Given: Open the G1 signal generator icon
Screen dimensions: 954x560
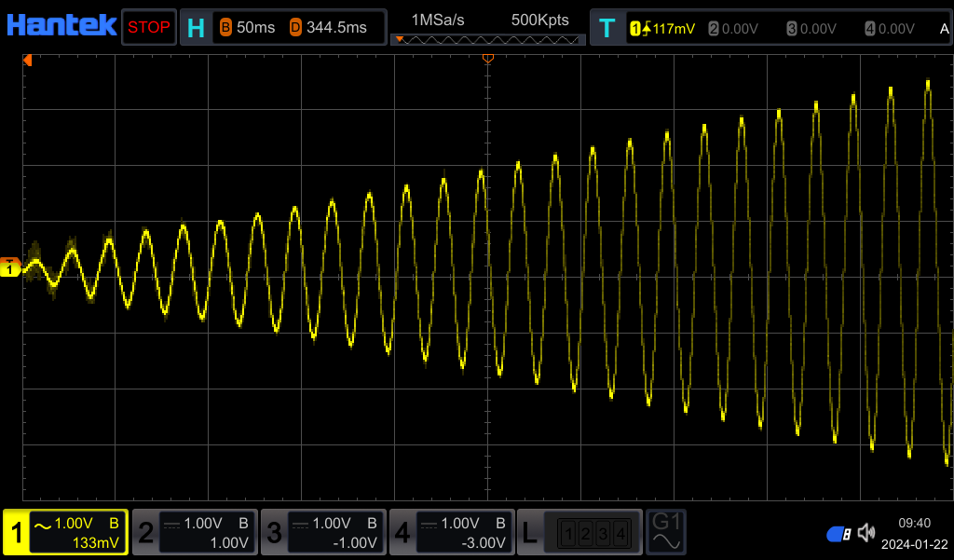Looking at the screenshot, I should coord(667,532).
